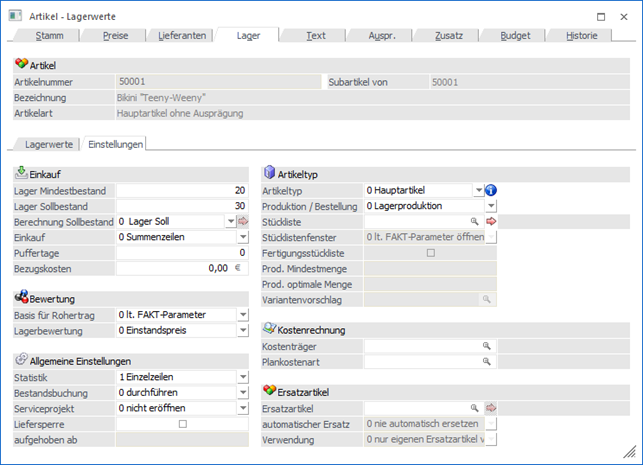Image resolution: width=643 pixels, height=465 pixels.
Task: Expand the Lagerbewertung dropdown
Action: pos(242,330)
